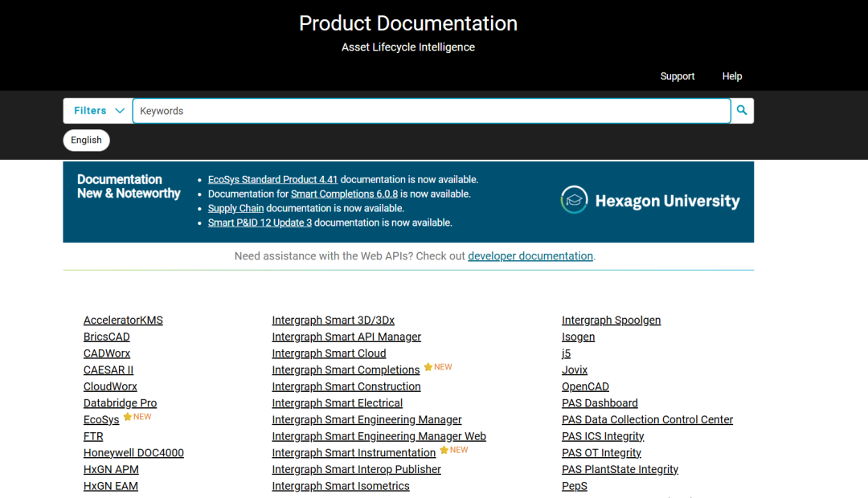This screenshot has height=498, width=868.
Task: Open the EcoSys product link
Action: pyautogui.click(x=101, y=419)
